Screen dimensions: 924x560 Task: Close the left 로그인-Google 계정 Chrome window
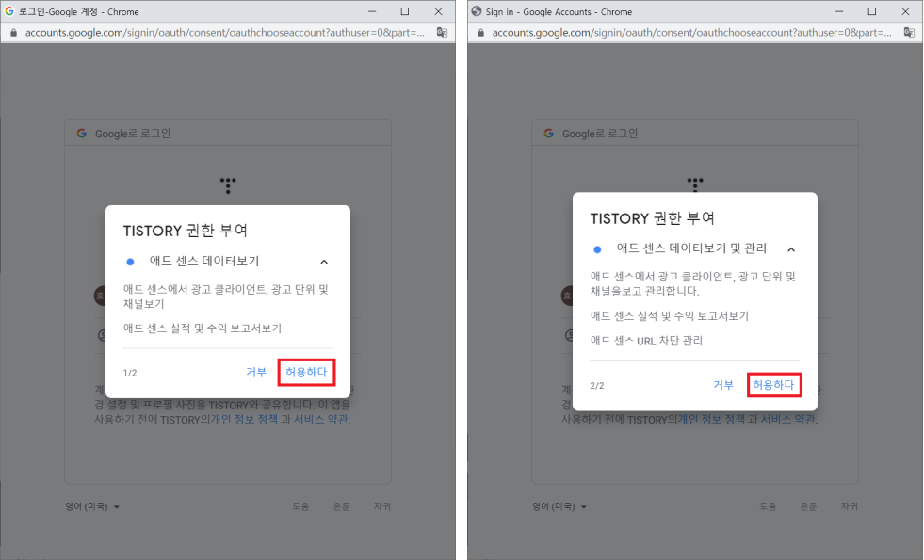[438, 11]
